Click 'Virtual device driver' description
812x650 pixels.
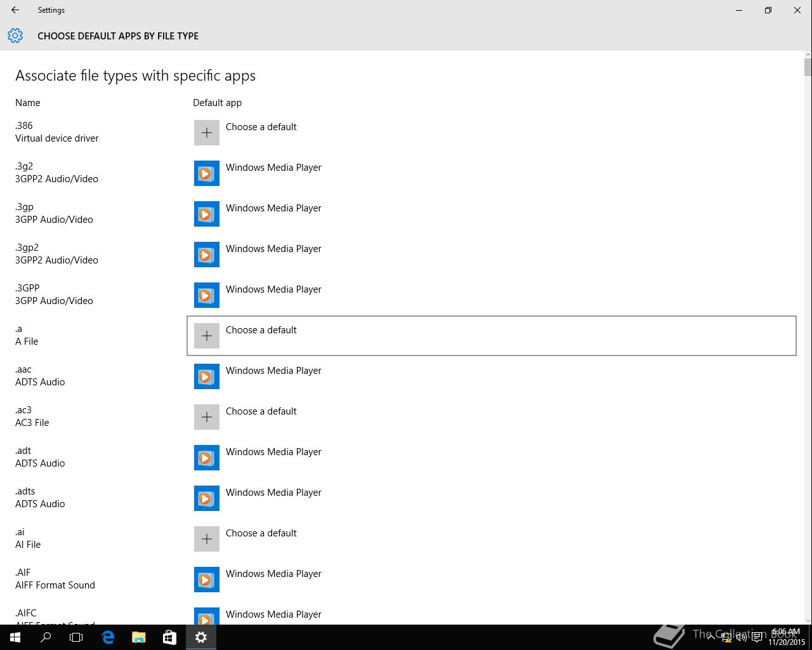pyautogui.click(x=57, y=138)
